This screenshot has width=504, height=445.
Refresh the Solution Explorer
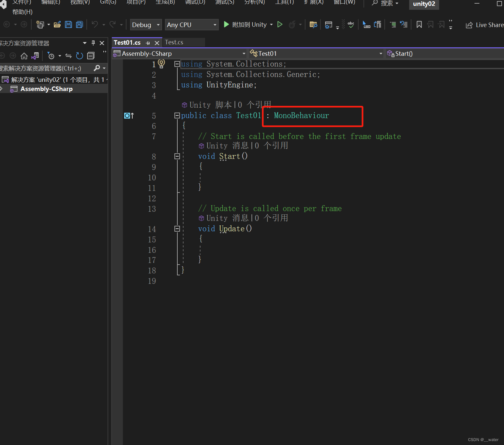point(80,55)
